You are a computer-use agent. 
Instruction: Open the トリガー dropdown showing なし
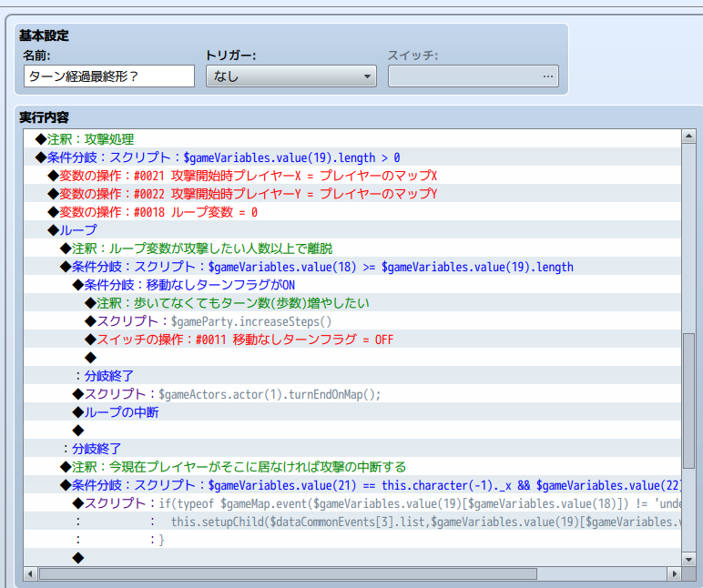pos(290,76)
